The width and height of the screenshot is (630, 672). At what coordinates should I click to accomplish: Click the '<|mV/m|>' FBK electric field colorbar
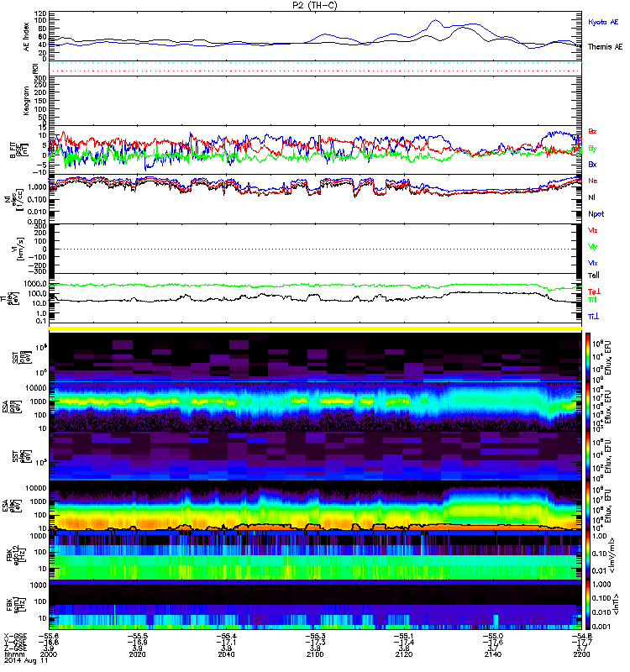coord(588,555)
